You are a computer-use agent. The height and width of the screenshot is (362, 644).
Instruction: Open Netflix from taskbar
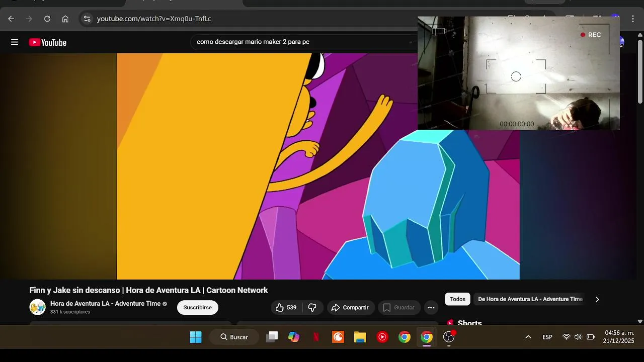point(316,337)
